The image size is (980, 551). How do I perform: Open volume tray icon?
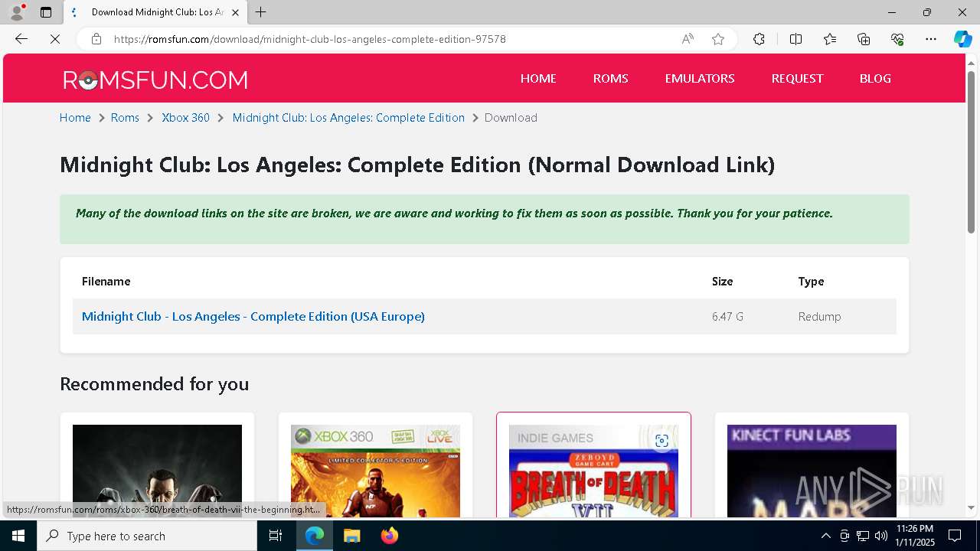click(x=881, y=536)
